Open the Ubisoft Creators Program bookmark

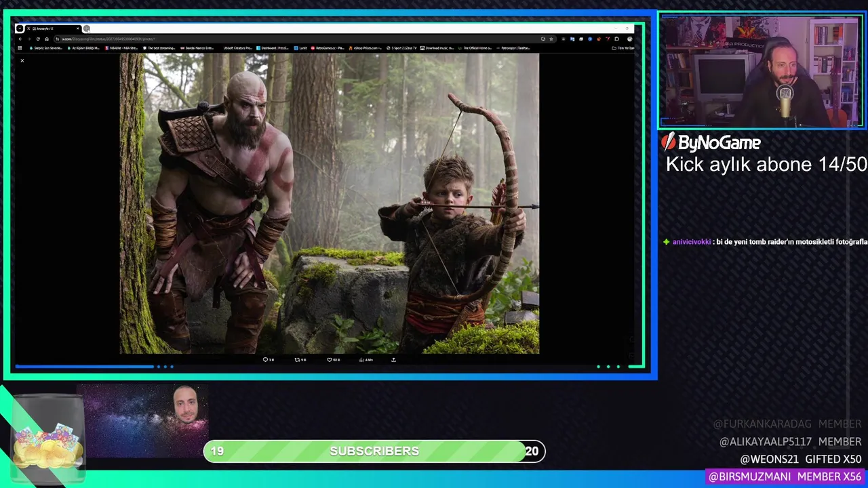[237, 48]
